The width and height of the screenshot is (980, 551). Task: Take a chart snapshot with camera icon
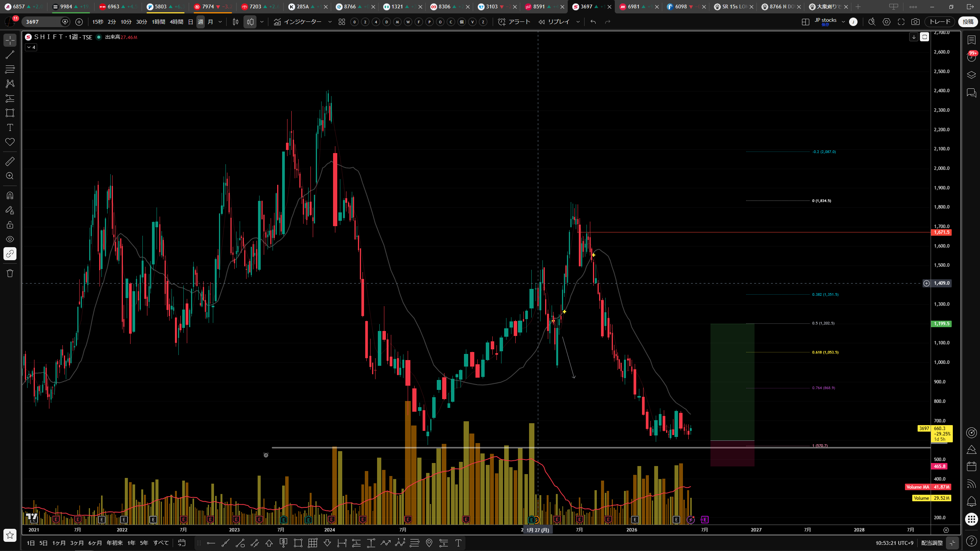[x=915, y=22]
